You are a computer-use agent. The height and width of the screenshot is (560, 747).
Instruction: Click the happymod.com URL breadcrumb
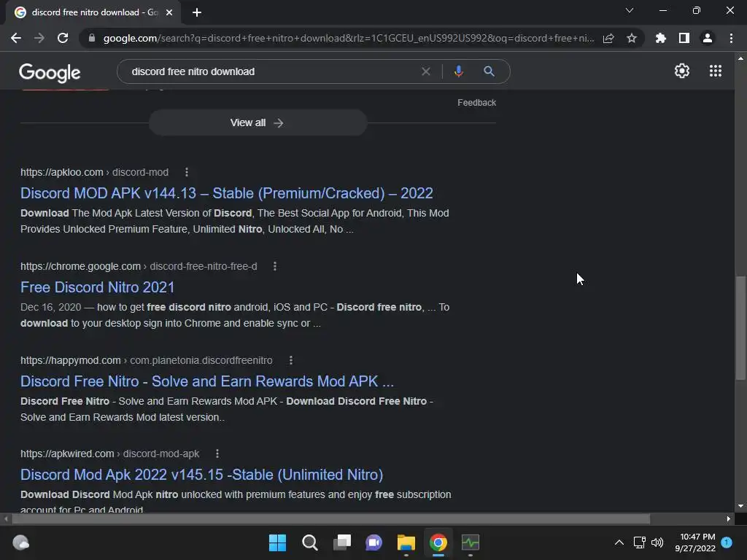pyautogui.click(x=146, y=360)
